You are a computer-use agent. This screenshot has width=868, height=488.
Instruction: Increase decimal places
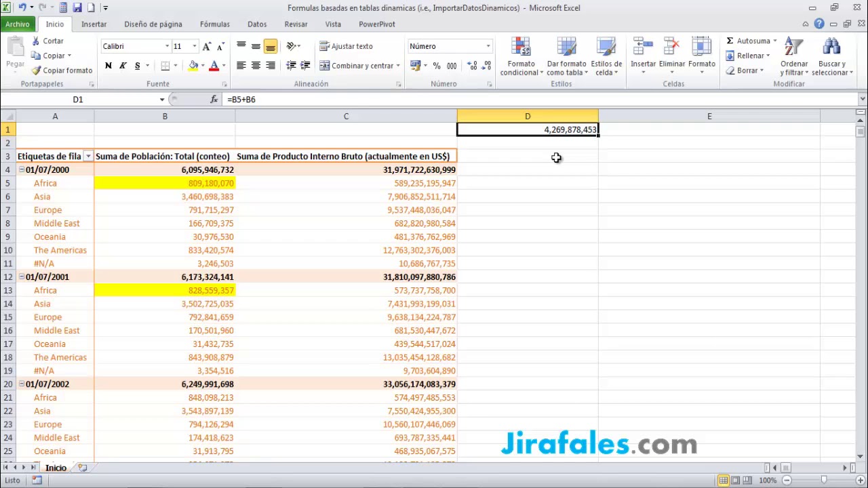tap(472, 66)
